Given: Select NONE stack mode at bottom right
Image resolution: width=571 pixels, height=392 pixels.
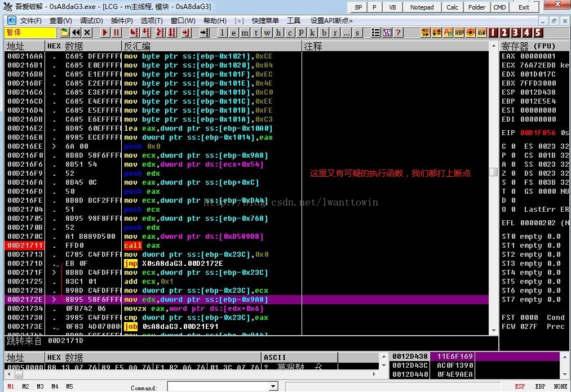Looking at the screenshot, I should [x=560, y=386].
